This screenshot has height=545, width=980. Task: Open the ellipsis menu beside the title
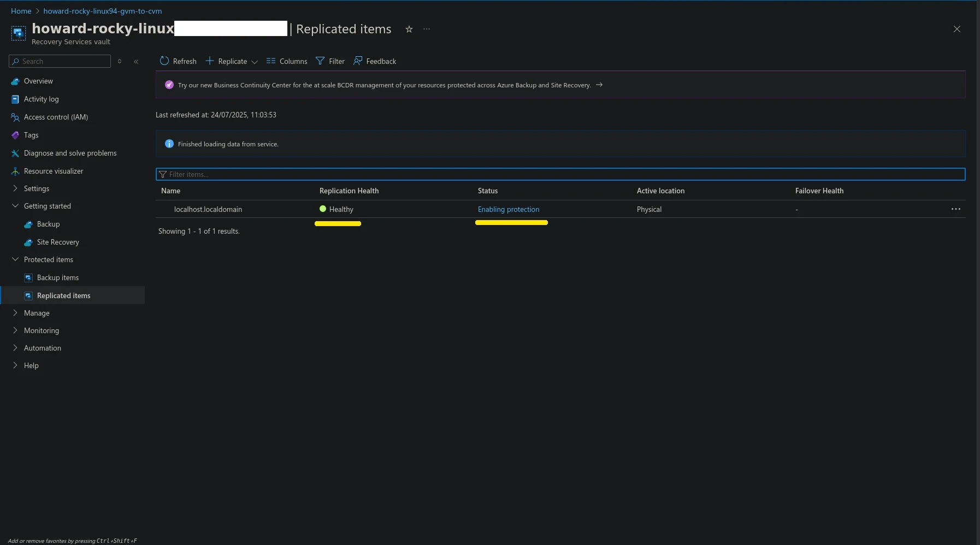[427, 29]
